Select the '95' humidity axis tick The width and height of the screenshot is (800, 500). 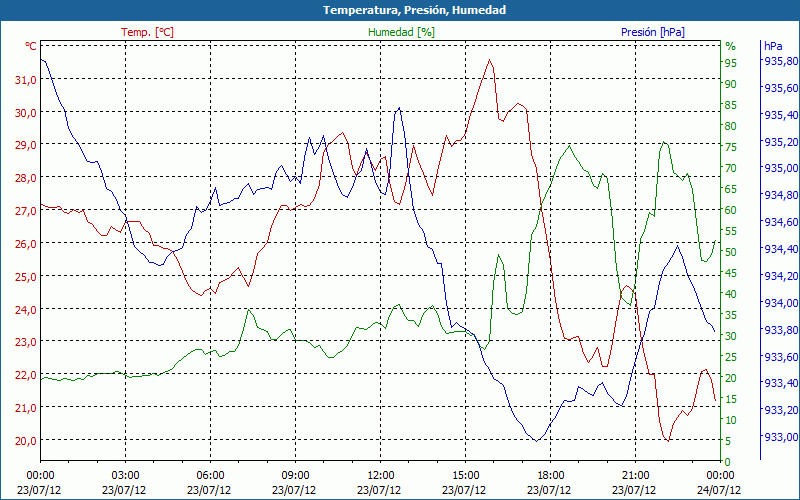pos(731,63)
